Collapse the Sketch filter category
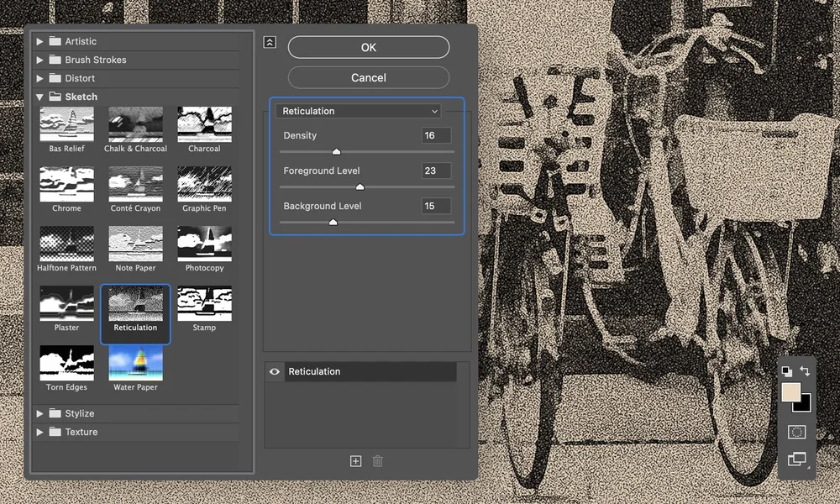This screenshot has height=504, width=840. point(39,96)
